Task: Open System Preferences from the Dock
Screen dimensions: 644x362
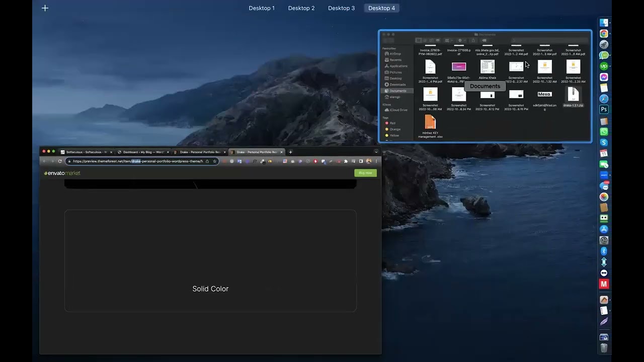Action: point(604,240)
